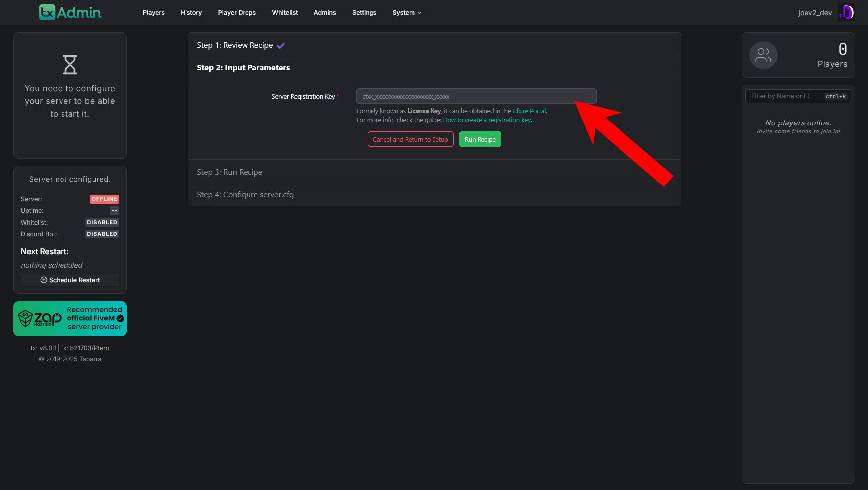Screen dimensions: 868x490
Task: Click the 'Next Restart:' label
Action: [x=45, y=252]
